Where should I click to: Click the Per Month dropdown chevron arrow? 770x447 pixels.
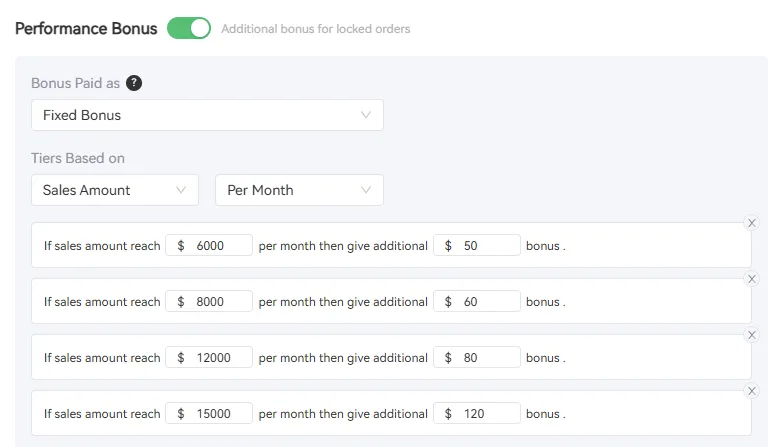click(x=366, y=190)
